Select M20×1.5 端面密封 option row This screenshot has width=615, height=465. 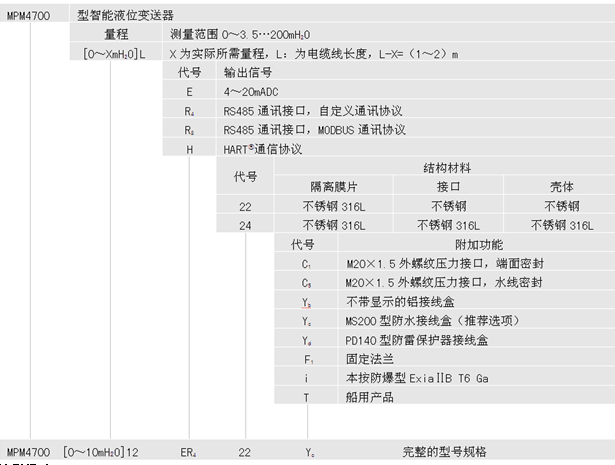point(445,263)
